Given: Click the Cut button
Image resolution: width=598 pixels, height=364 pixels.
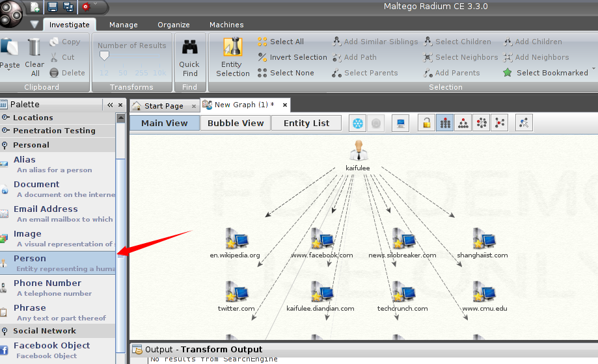Looking at the screenshot, I should coord(62,57).
